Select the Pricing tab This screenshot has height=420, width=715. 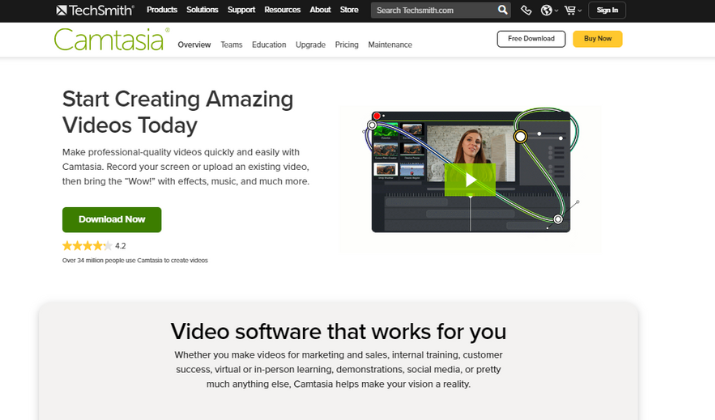pos(347,45)
